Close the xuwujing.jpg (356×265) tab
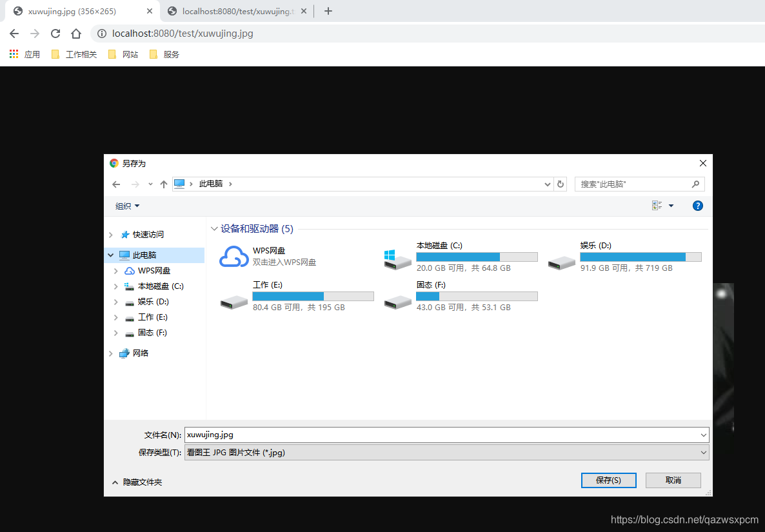Screen dimensions: 765x532 [150, 11]
